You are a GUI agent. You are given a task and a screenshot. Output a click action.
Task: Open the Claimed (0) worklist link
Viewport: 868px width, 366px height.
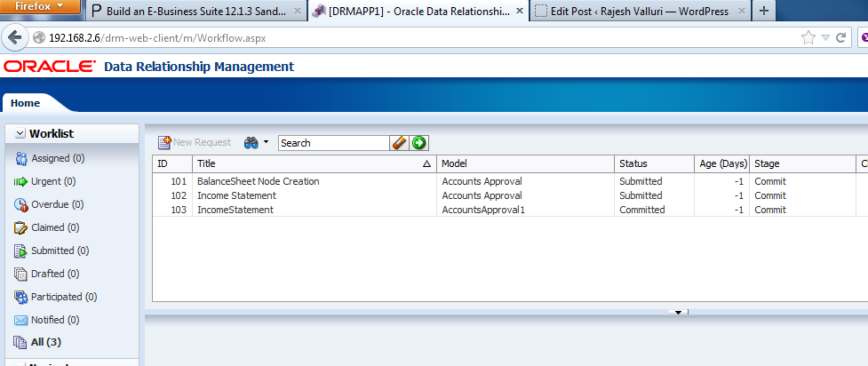55,227
